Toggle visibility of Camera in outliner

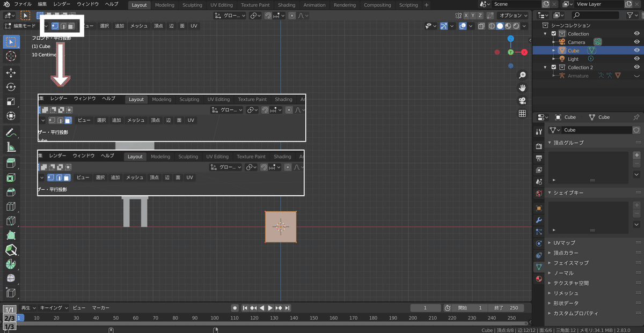tap(636, 42)
